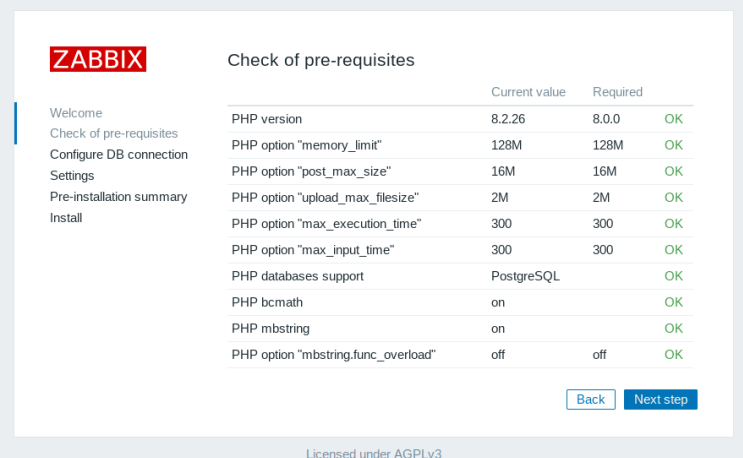Click the PHP bcmath row label
This screenshot has height=458, width=743.
(x=267, y=301)
